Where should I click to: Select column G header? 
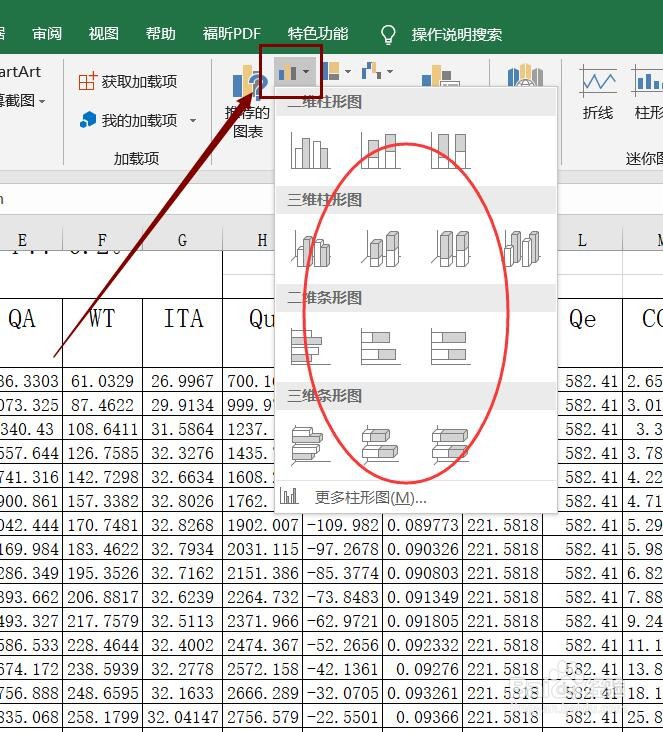coord(183,240)
